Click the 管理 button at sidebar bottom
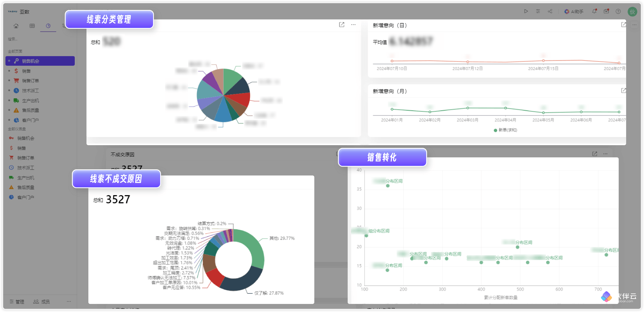Image resolution: width=644 pixels, height=312 pixels. [x=17, y=302]
